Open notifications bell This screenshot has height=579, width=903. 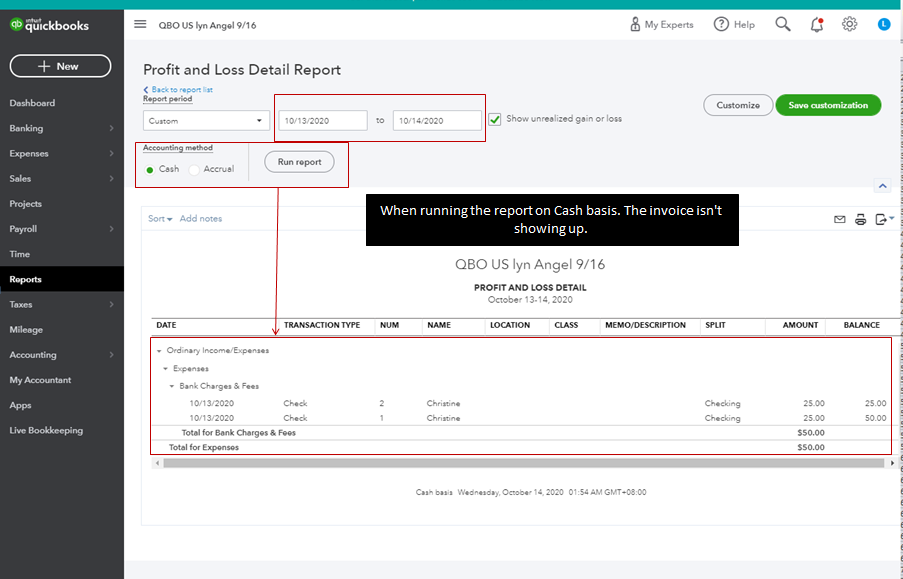pyautogui.click(x=817, y=24)
